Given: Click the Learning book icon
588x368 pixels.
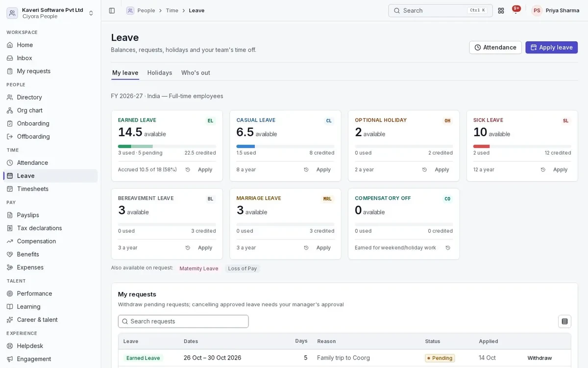Looking at the screenshot, I should [10, 307].
